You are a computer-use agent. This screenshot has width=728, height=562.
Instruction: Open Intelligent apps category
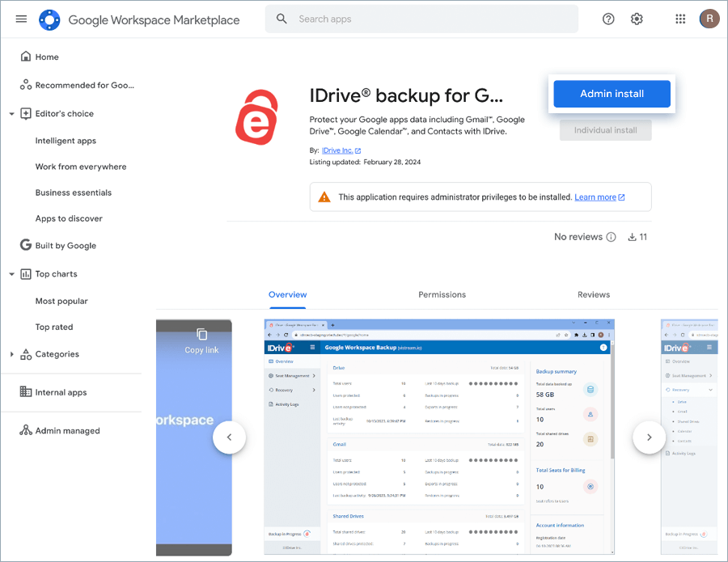66,141
